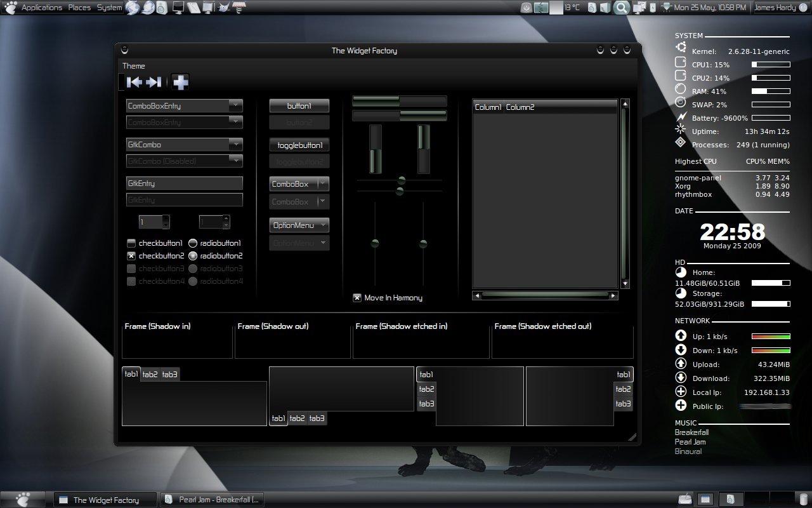The height and width of the screenshot is (508, 812).
Task: Open the GtkCombo dropdown arrow
Action: point(235,145)
